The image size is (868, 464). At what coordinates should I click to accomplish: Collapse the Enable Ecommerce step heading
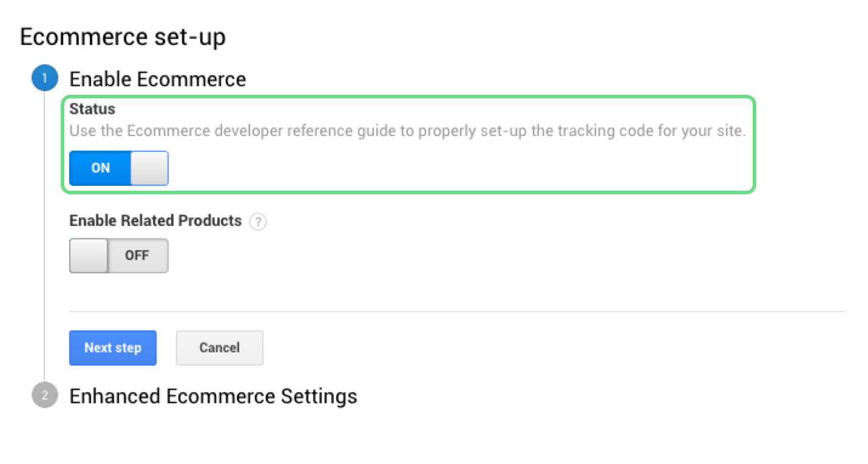(158, 80)
